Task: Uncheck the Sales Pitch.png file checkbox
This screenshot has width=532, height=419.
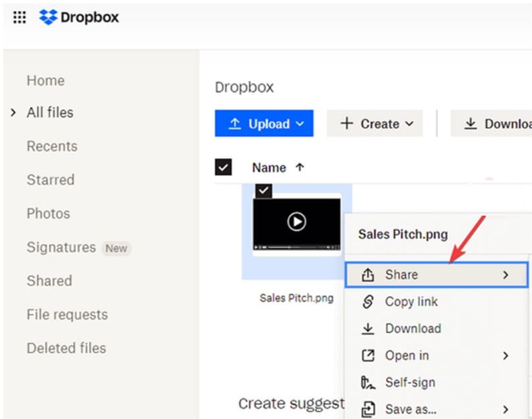Action: [x=264, y=191]
